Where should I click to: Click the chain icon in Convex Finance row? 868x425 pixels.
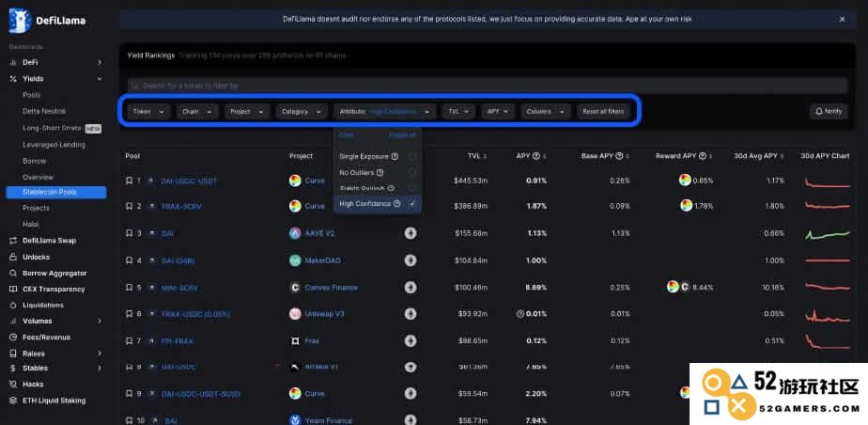(x=411, y=287)
